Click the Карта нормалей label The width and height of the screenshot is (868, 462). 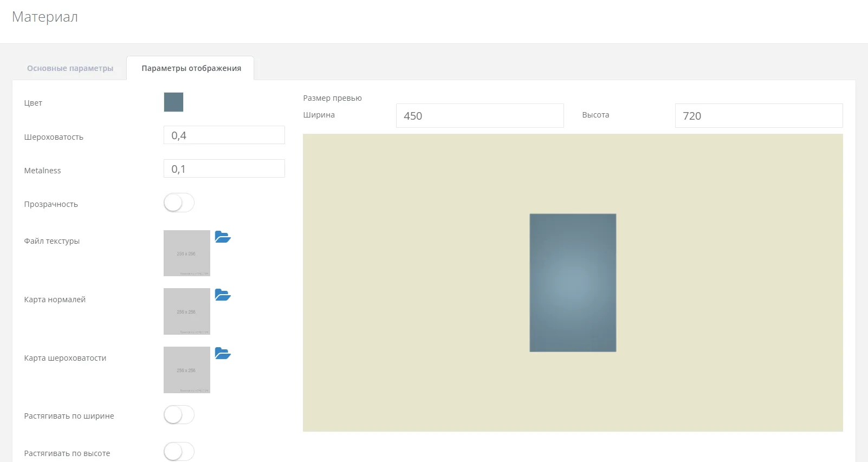pos(55,300)
